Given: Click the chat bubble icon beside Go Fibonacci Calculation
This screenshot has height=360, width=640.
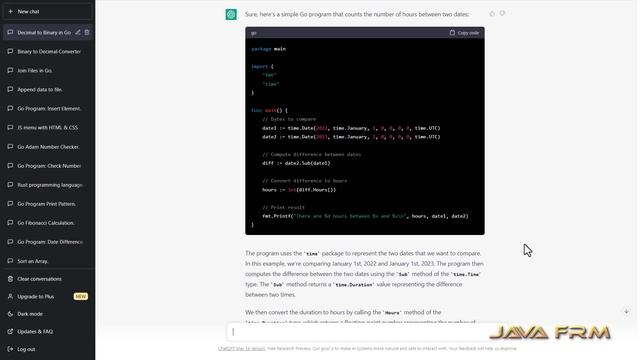Looking at the screenshot, I should coord(10,223).
